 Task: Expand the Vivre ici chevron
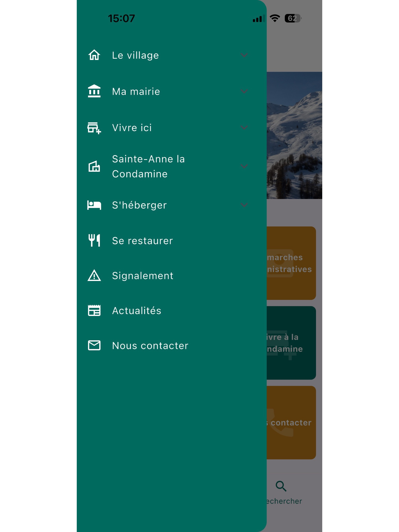coord(244,128)
